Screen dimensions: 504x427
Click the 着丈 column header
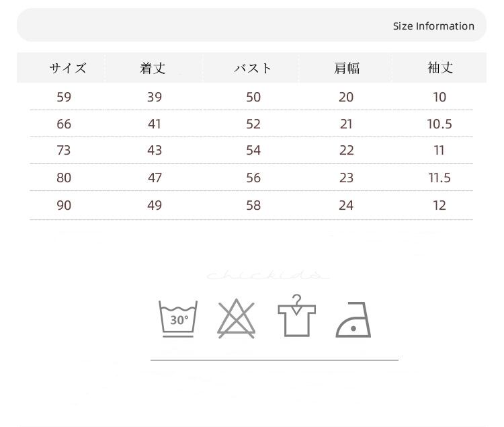153,68
